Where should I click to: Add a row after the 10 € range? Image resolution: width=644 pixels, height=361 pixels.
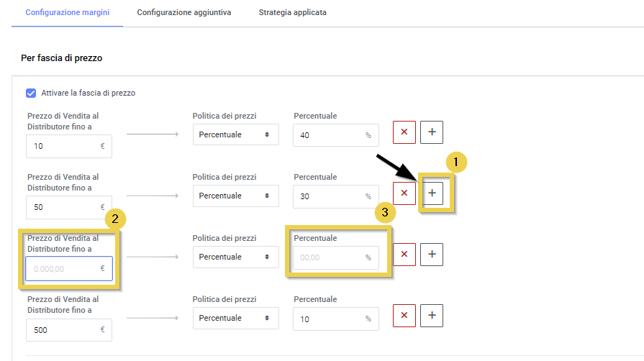click(x=432, y=132)
